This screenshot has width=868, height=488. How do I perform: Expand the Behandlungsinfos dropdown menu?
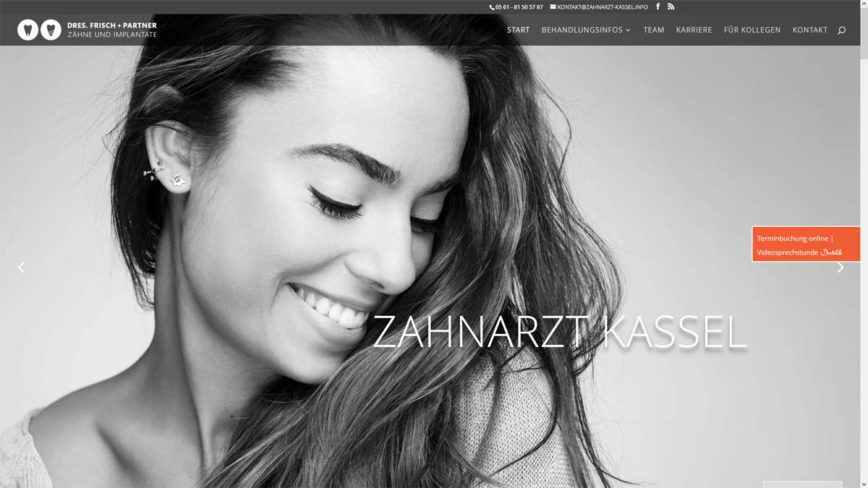click(x=586, y=30)
